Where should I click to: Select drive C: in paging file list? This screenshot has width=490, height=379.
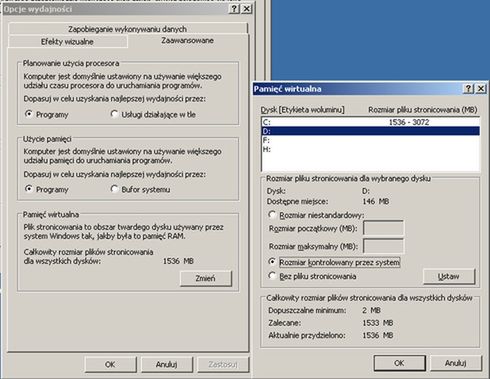click(371, 122)
